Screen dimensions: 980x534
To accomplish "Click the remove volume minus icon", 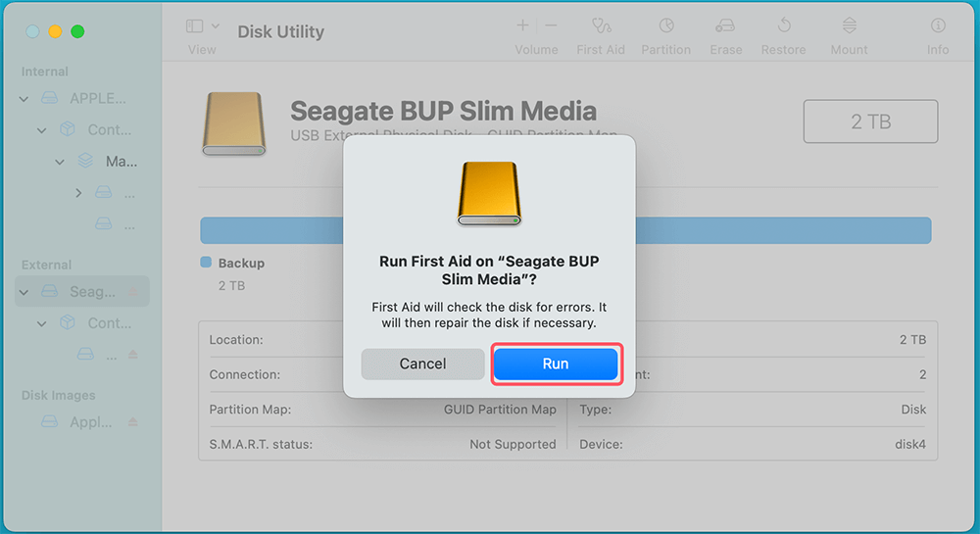I will tap(551, 25).
